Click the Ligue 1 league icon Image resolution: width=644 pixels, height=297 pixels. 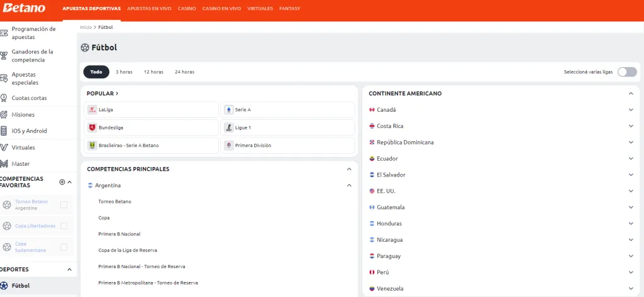pos(229,127)
